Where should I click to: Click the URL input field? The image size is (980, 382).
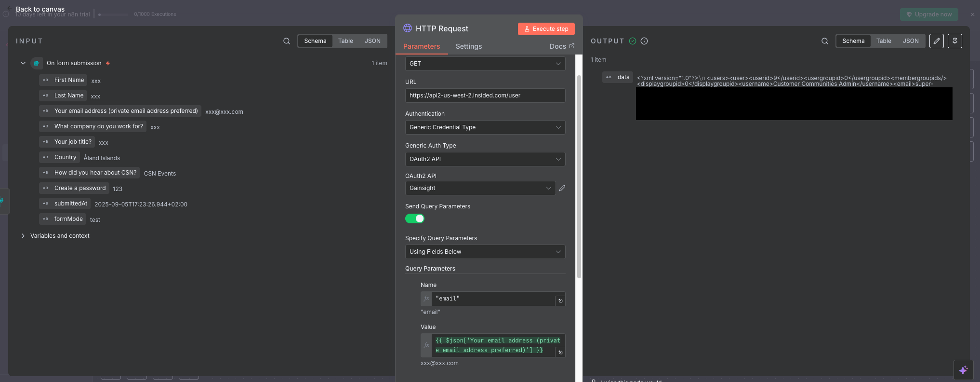coord(485,95)
